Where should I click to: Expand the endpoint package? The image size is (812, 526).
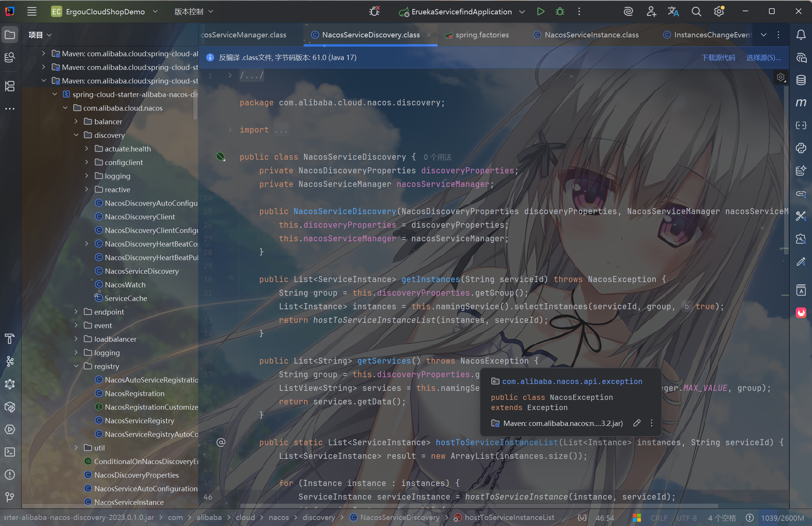tap(76, 312)
